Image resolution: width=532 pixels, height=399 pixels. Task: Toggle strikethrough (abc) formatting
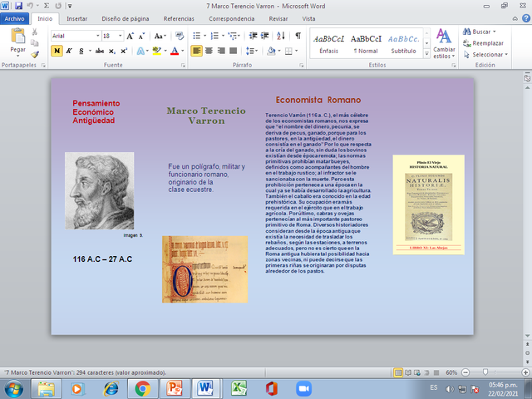pos(100,52)
